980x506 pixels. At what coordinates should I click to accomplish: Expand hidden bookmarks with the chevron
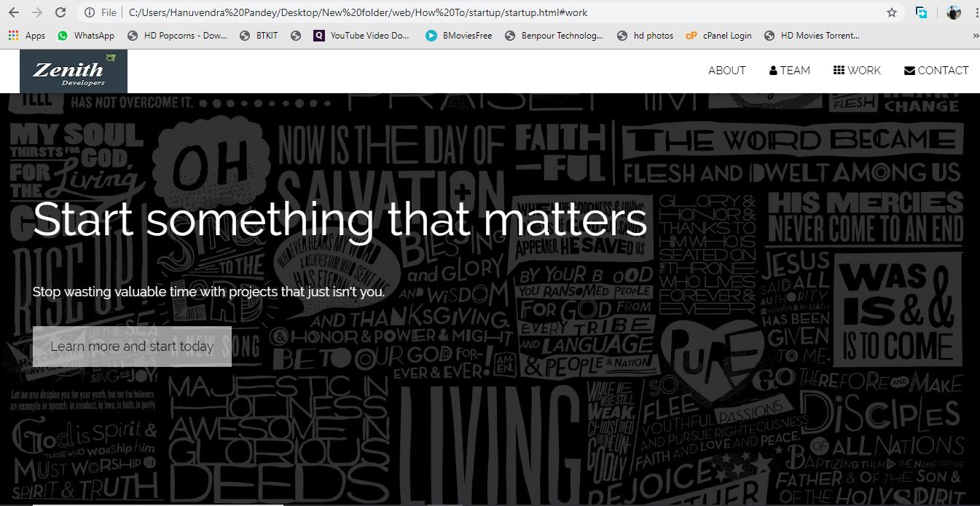[976, 35]
